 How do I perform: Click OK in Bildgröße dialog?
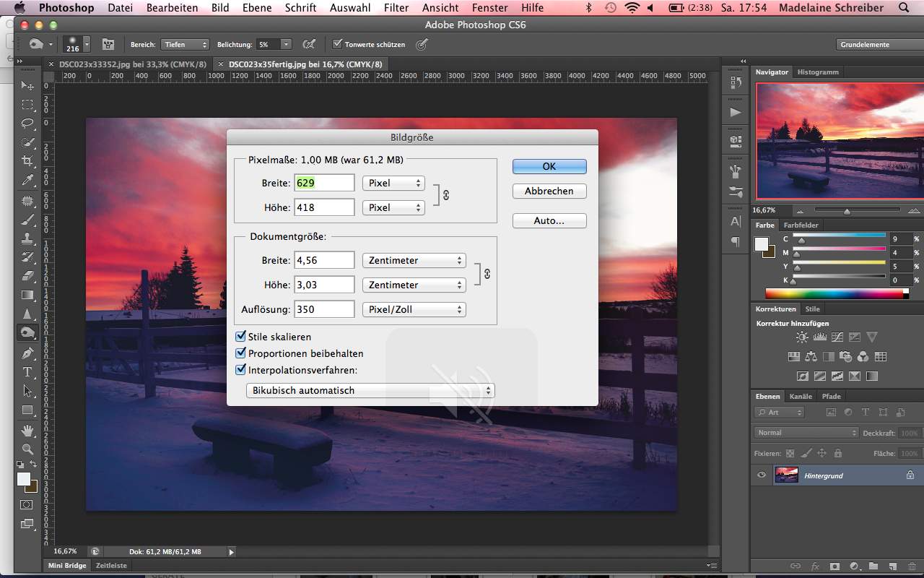click(549, 166)
